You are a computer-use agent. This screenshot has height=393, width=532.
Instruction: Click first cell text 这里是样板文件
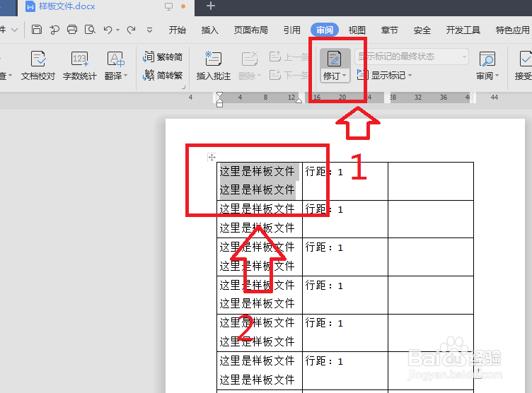click(x=257, y=172)
